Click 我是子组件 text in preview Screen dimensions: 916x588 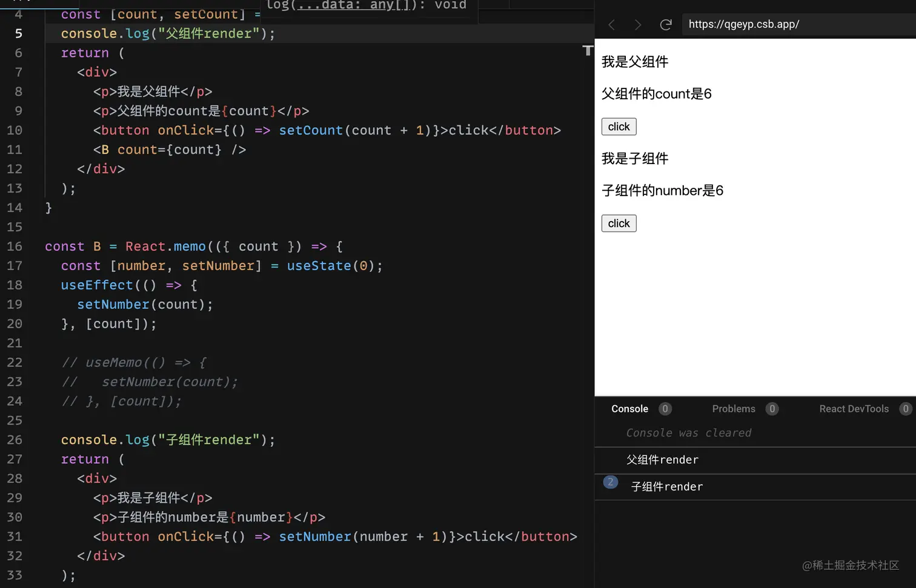tap(635, 159)
